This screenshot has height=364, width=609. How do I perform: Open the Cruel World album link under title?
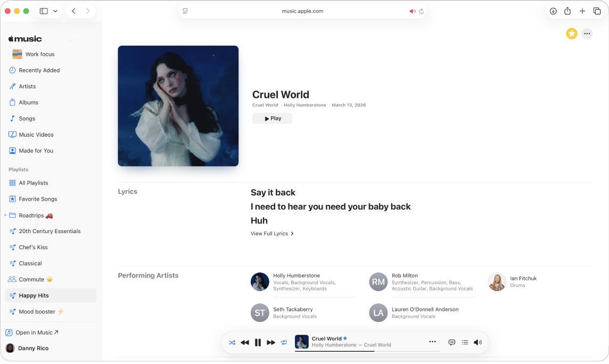point(265,105)
